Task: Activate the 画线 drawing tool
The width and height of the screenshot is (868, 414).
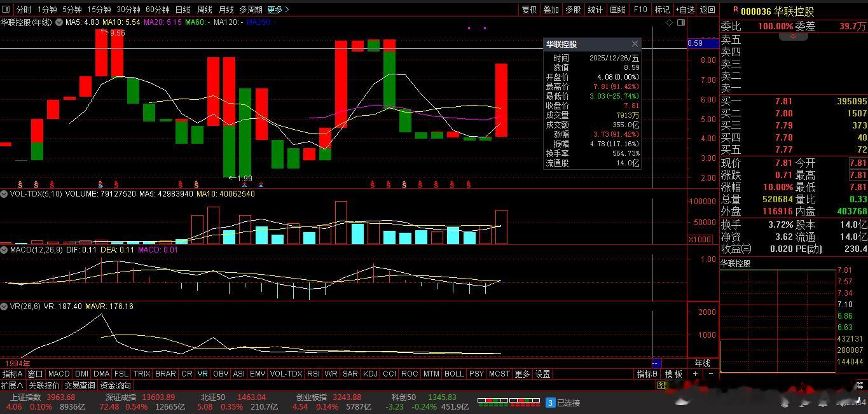Action: point(618,10)
